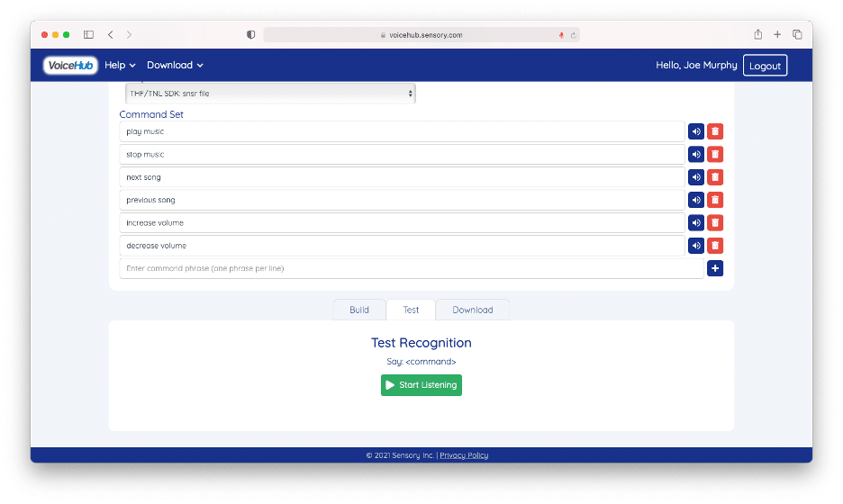The width and height of the screenshot is (843, 504).
Task: Click the 'Say: <command>' text
Action: 421,362
